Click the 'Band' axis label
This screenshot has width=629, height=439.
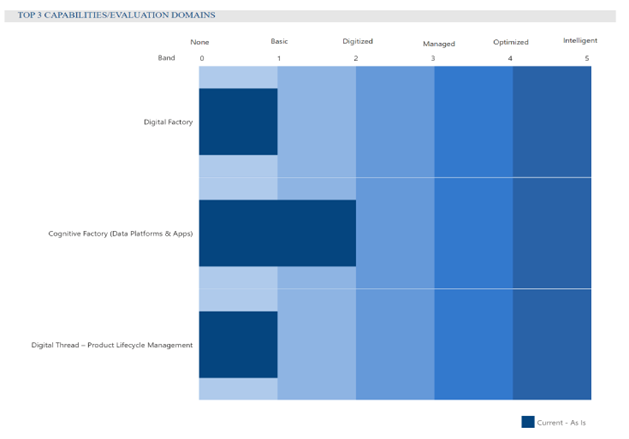[x=166, y=58]
